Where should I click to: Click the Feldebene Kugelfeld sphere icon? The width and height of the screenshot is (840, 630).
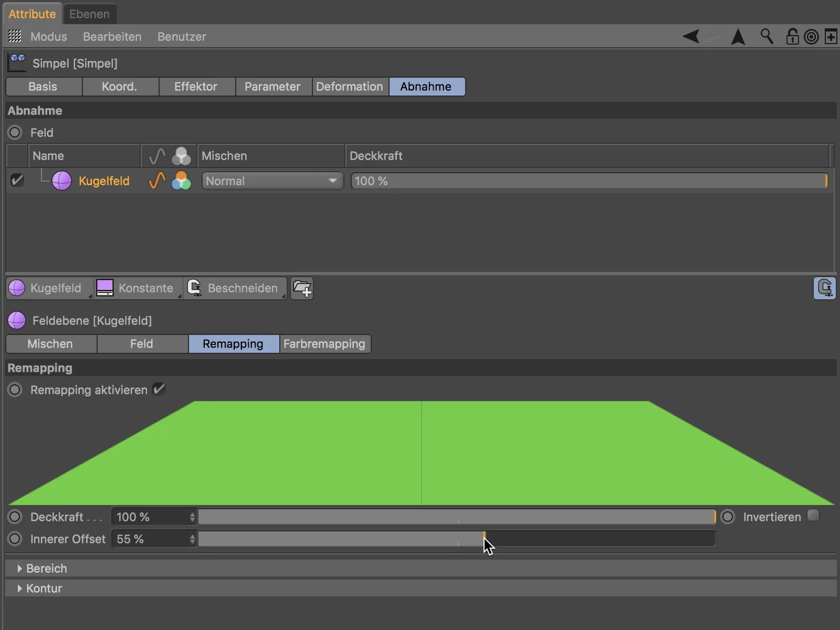coord(17,320)
